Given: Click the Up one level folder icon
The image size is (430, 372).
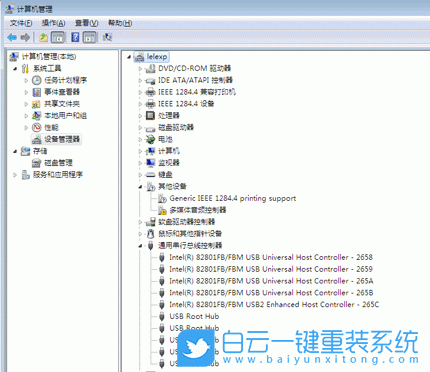Looking at the screenshot, I should [44, 37].
